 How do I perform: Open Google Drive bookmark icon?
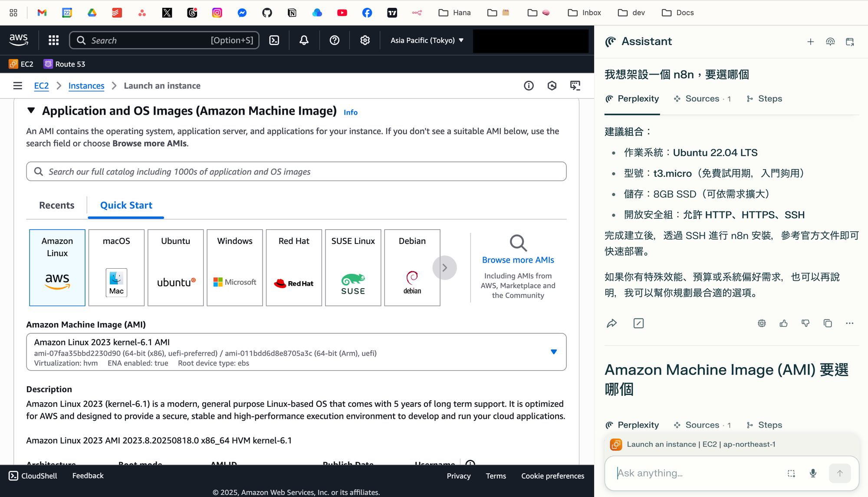point(92,13)
